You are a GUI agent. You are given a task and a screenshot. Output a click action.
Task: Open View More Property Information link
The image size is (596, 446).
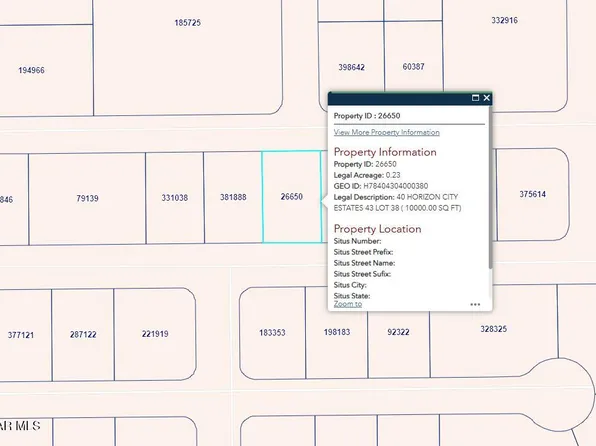pyautogui.click(x=387, y=132)
